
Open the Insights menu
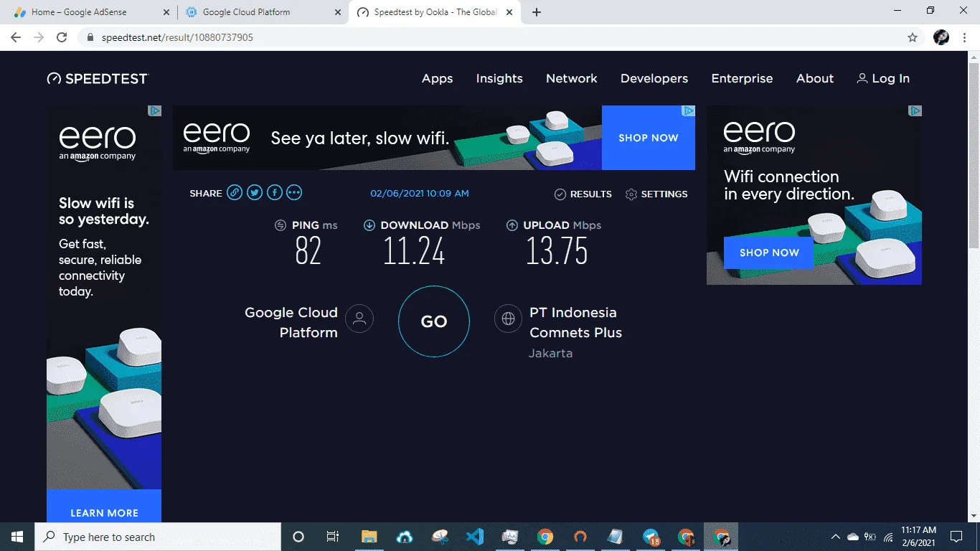click(499, 79)
